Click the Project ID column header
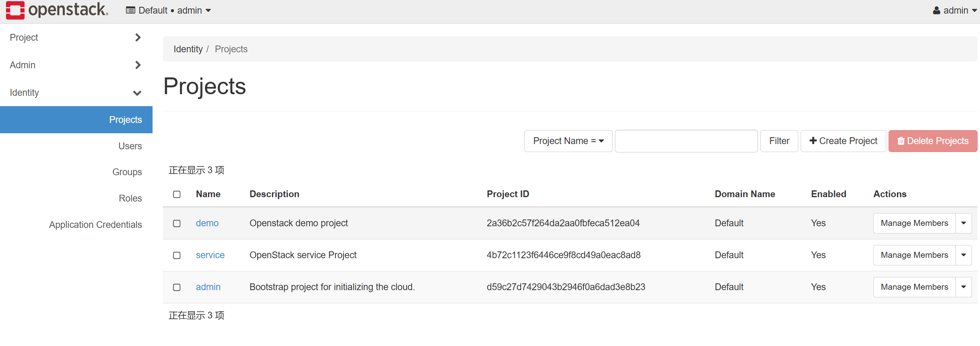The width and height of the screenshot is (980, 346). [508, 194]
